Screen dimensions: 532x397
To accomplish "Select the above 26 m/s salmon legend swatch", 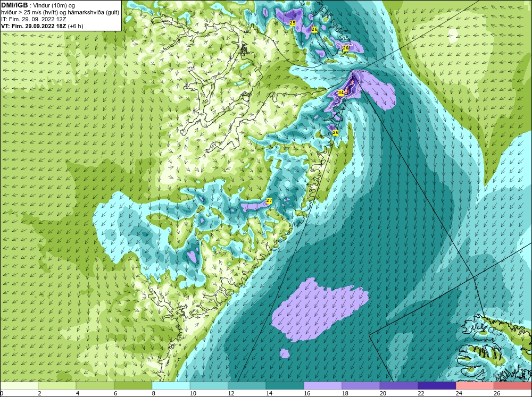I will pyautogui.click(x=513, y=386).
